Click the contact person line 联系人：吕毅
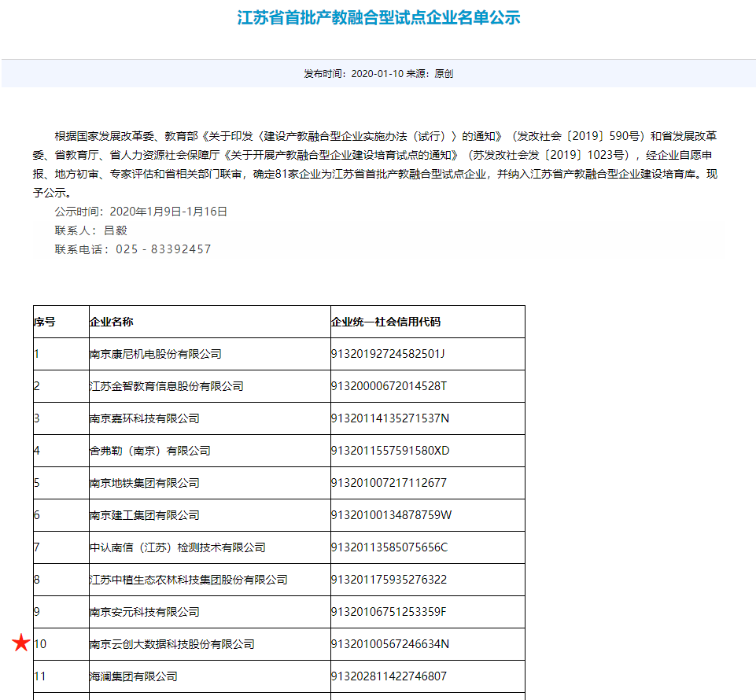 point(90,230)
